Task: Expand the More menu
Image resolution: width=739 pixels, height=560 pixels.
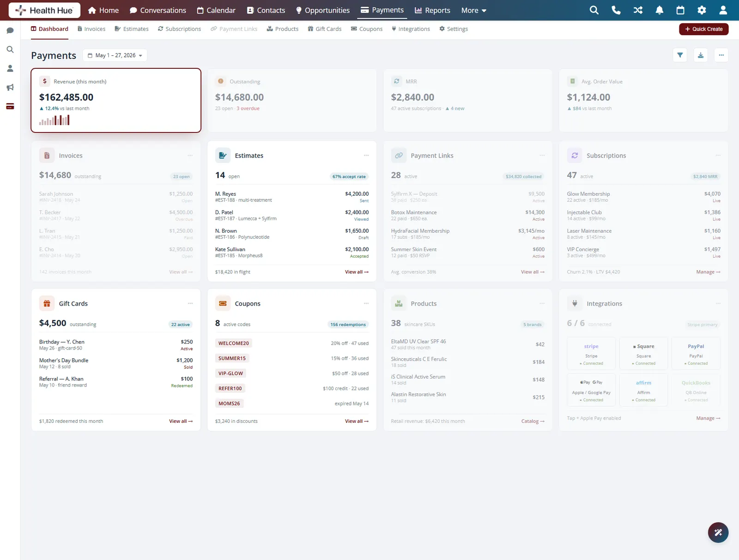Action: coord(473,10)
